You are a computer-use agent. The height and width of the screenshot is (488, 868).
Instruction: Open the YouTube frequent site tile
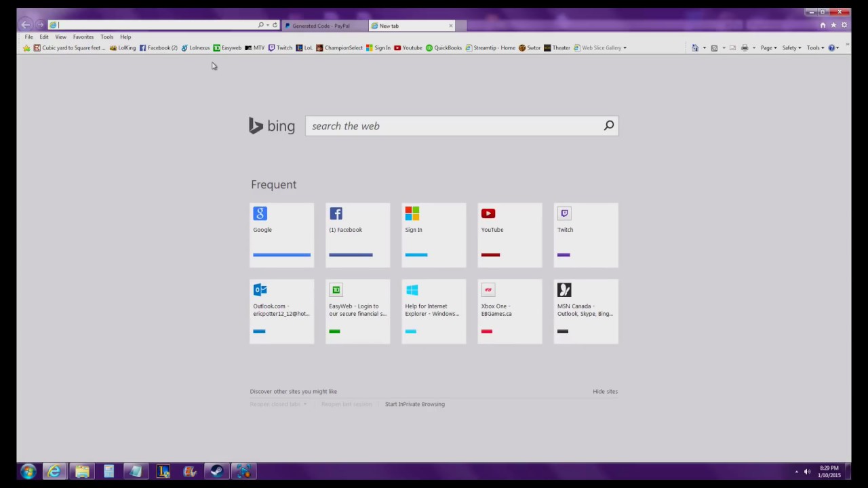pyautogui.click(x=509, y=235)
